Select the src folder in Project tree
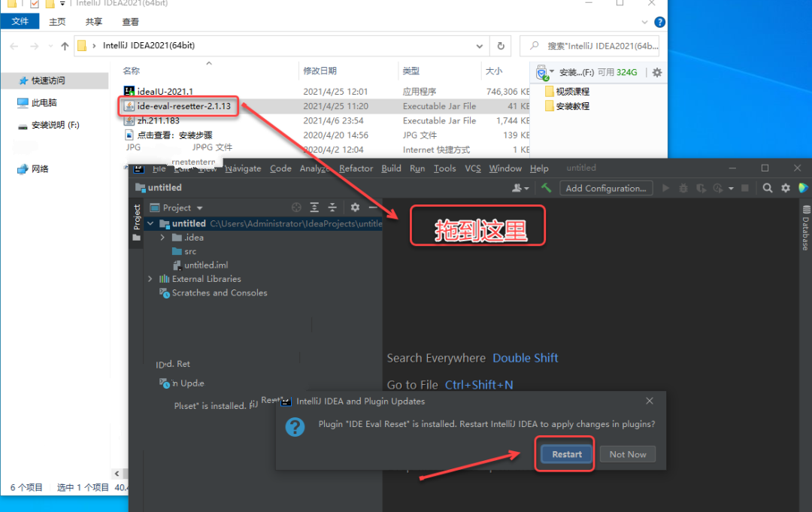This screenshot has height=512, width=812. tap(184, 252)
